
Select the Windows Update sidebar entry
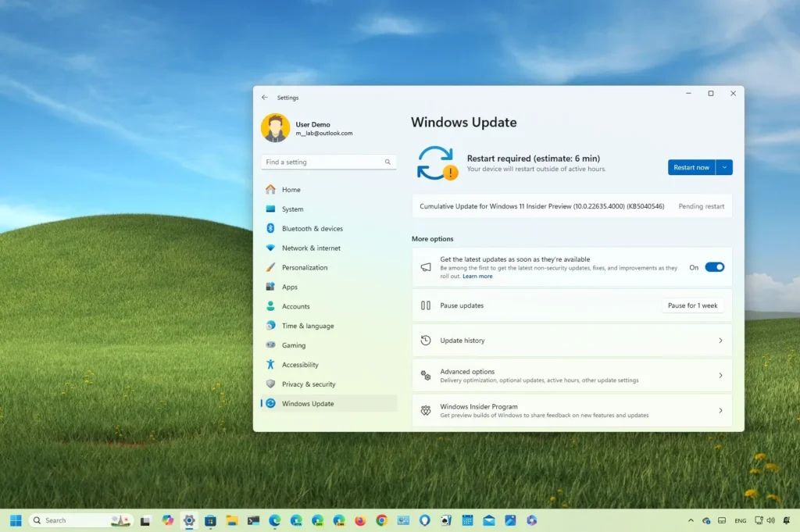pyautogui.click(x=329, y=403)
